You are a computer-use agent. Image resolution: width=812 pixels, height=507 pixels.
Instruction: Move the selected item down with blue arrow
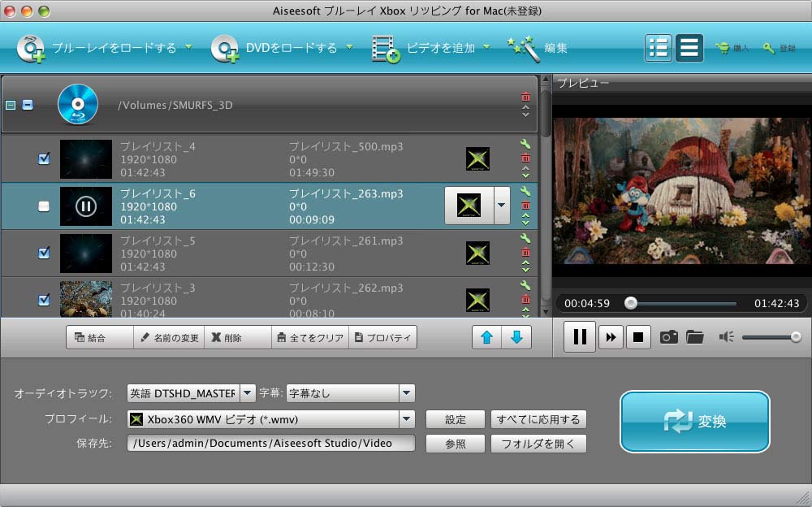tap(516, 337)
